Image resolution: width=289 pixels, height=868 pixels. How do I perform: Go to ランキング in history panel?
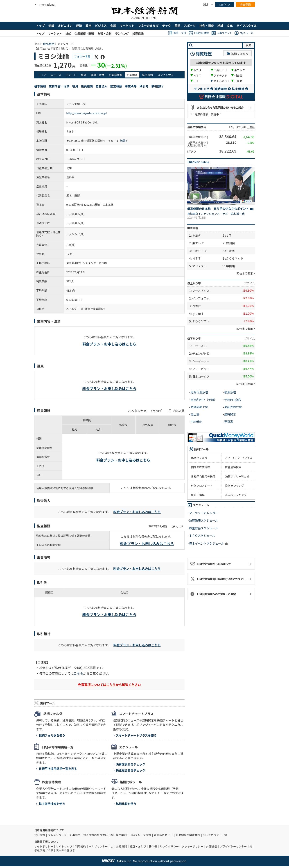(203, 89)
